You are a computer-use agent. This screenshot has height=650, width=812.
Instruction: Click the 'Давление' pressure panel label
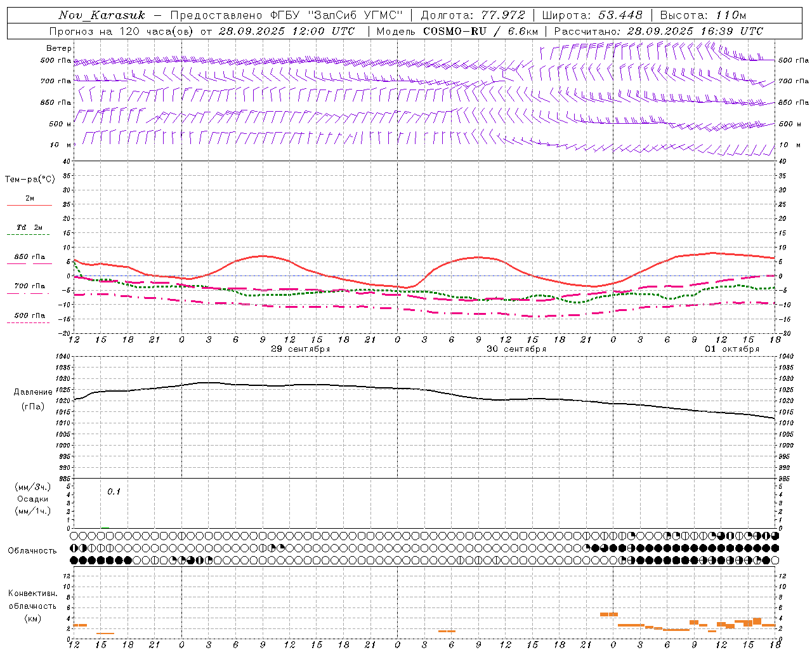(x=33, y=392)
